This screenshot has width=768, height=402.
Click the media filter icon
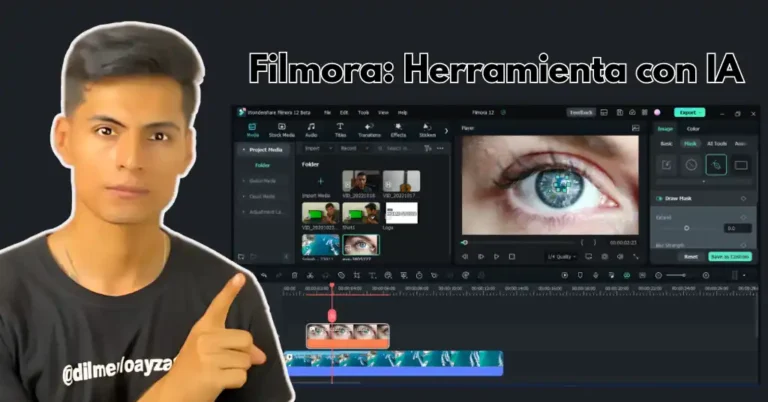coord(428,148)
